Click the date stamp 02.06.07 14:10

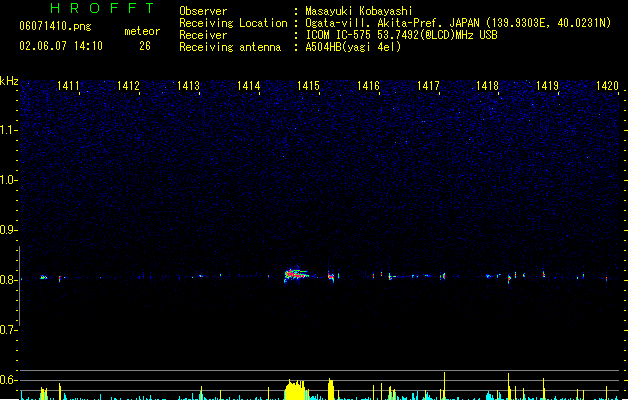(61, 46)
